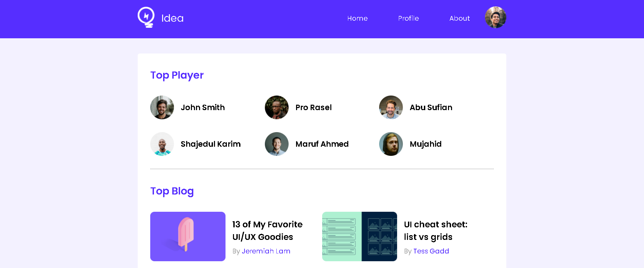Viewport: 644px width, 268px height.
Task: Open 13 of My Favorite UI/UX Goodies
Action: pyautogui.click(x=267, y=230)
